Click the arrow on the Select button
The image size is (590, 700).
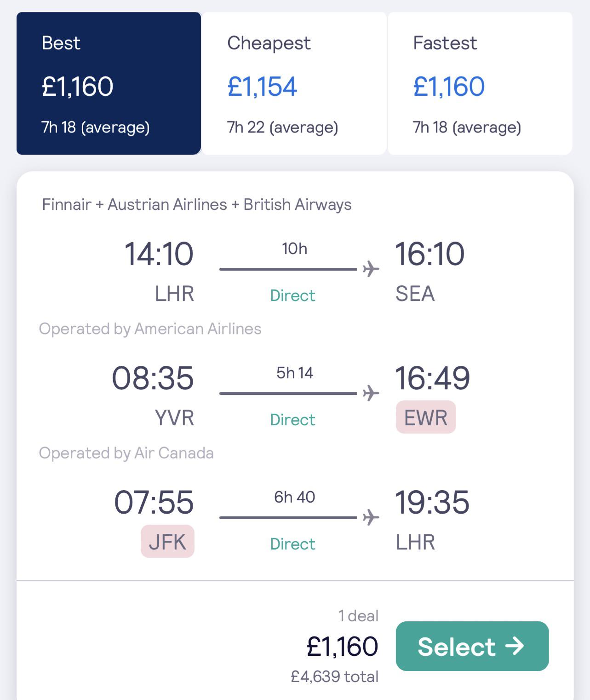[514, 646]
